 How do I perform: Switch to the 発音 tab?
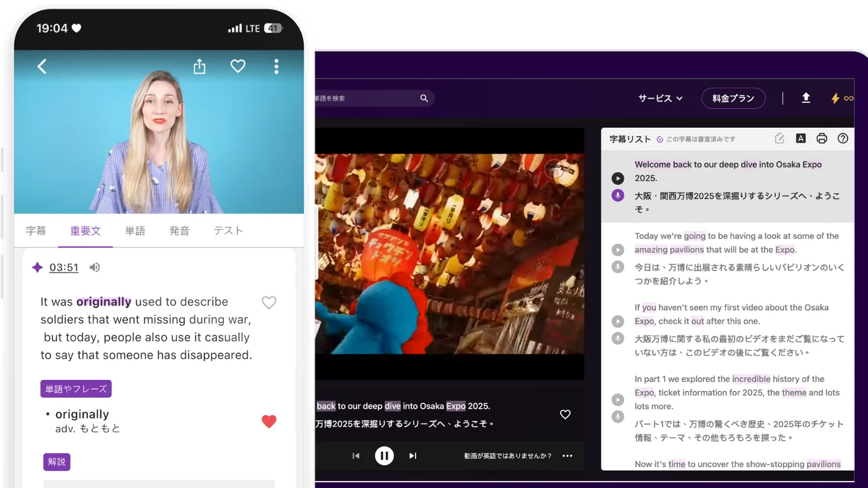click(179, 231)
